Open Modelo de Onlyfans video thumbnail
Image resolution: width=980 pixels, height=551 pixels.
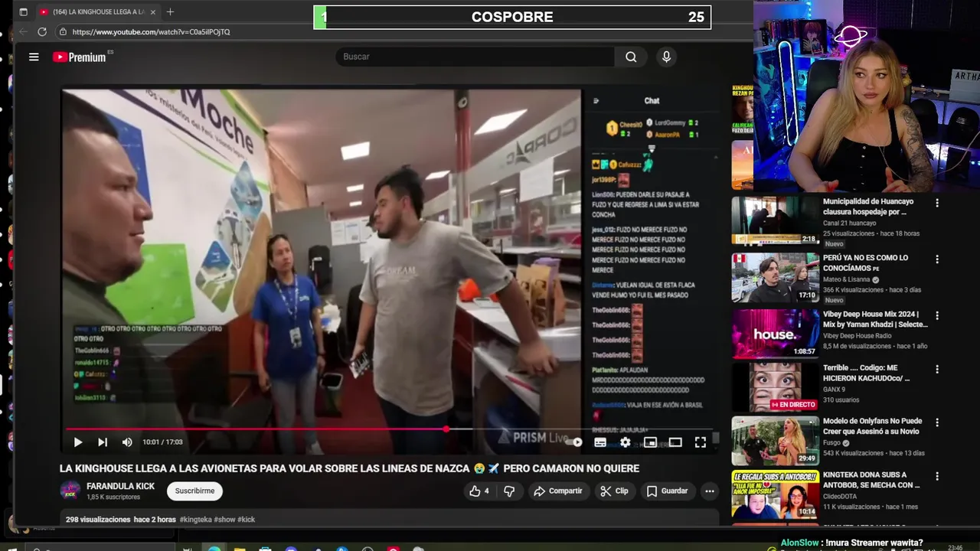[x=775, y=441]
